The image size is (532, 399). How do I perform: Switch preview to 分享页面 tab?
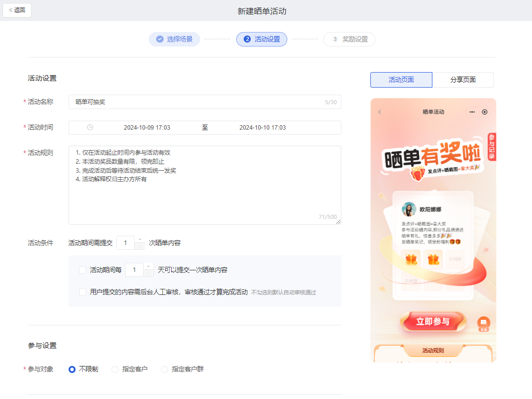tap(463, 80)
